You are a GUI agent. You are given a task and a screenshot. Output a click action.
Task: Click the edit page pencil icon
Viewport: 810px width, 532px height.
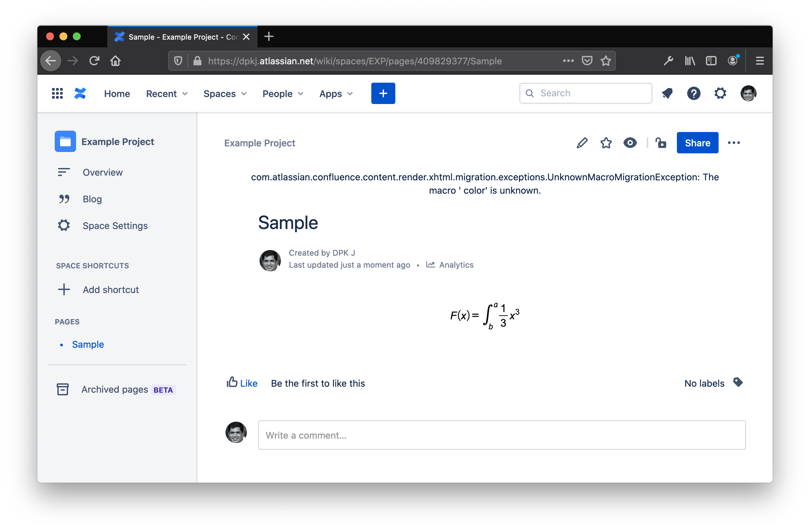tap(582, 143)
